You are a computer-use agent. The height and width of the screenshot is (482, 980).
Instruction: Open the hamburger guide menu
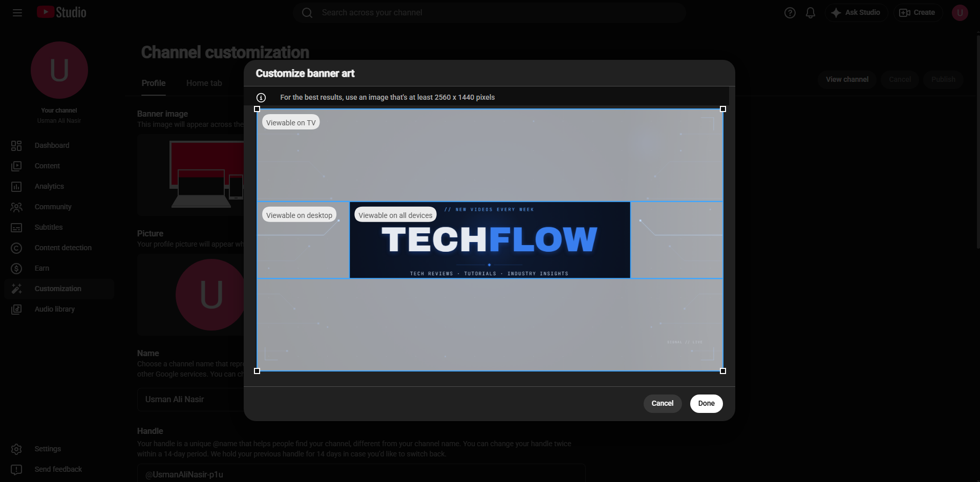click(x=17, y=13)
